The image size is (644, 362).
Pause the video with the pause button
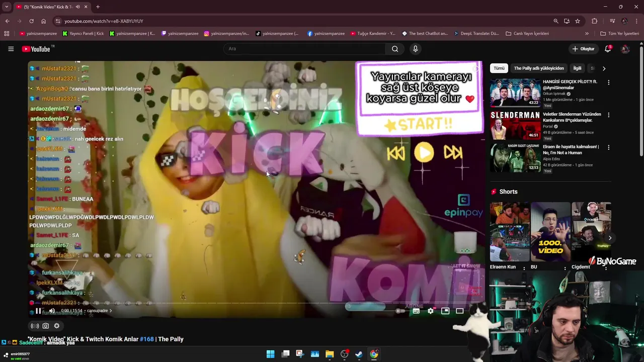[38, 311]
